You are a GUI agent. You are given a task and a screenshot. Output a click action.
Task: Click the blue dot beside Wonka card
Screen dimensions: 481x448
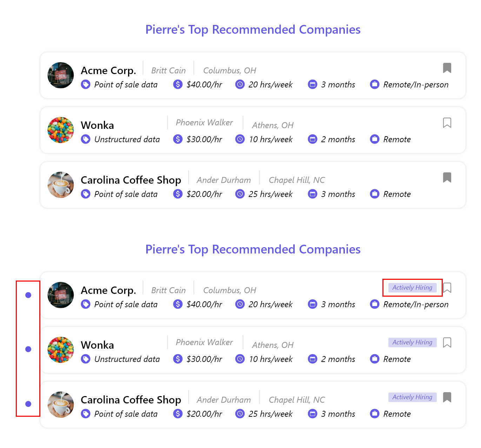pos(28,349)
